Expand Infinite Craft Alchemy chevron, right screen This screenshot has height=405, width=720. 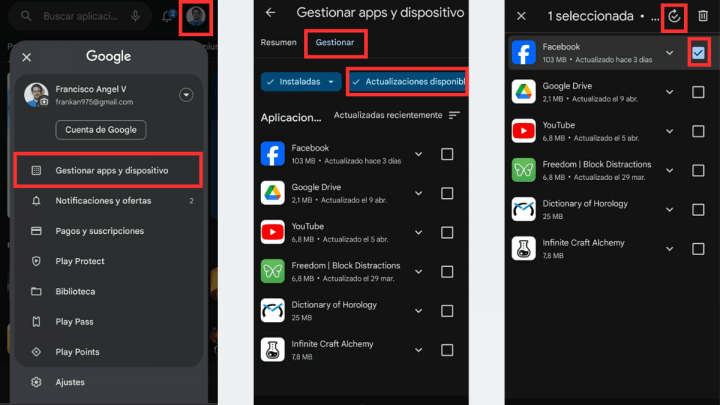pos(669,249)
